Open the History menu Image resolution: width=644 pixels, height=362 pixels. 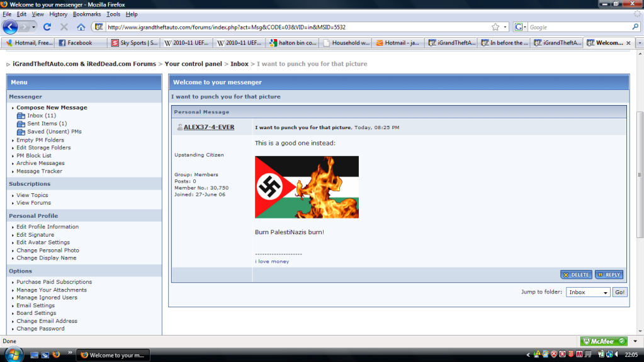tap(59, 14)
